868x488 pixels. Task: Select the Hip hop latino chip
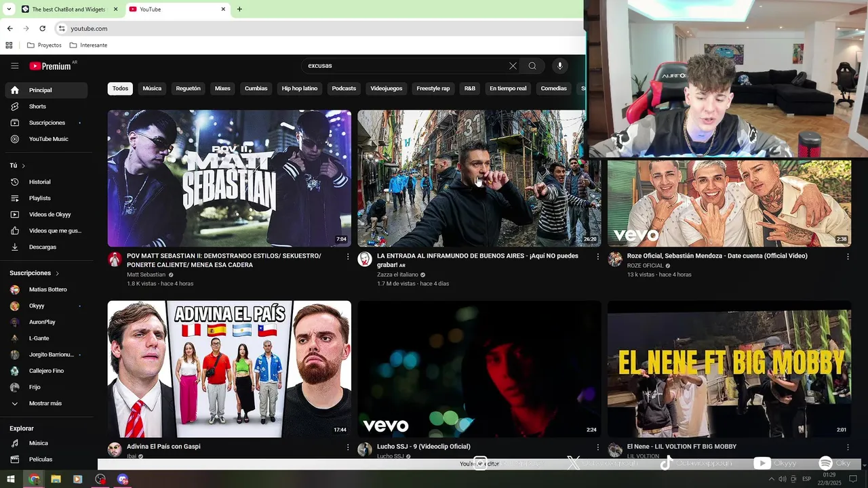tap(300, 88)
